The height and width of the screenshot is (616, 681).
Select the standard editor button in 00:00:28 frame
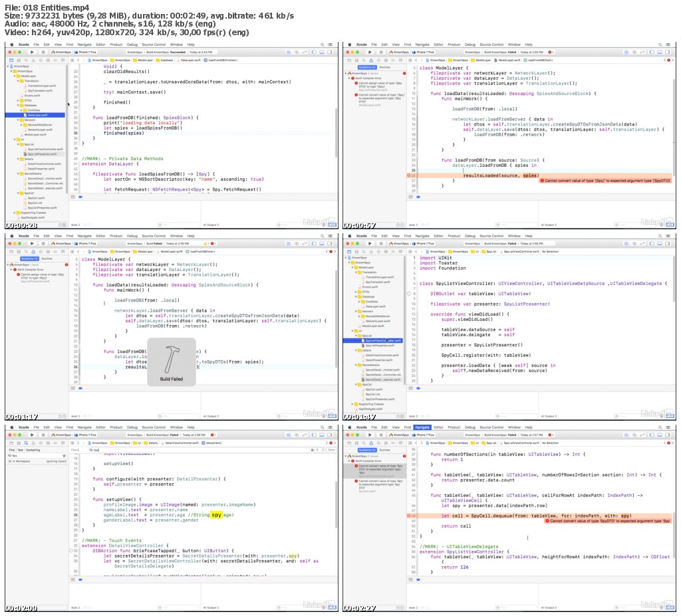289,52
